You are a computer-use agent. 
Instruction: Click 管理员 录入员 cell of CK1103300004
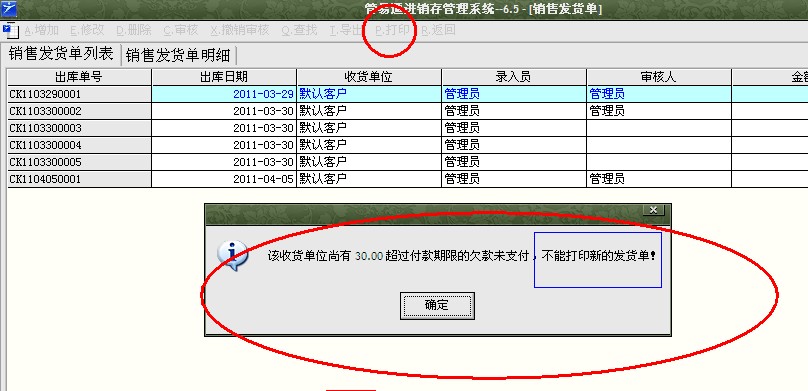coord(514,145)
